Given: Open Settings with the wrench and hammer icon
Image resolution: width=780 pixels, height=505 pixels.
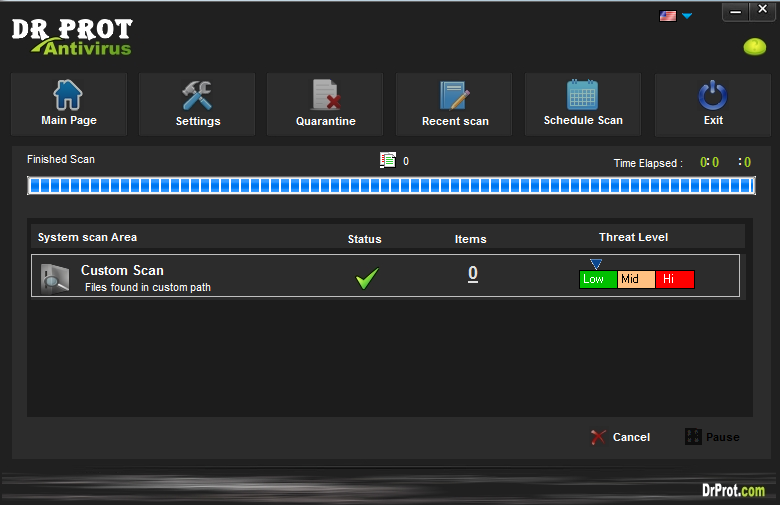Looking at the screenshot, I should click(x=197, y=95).
